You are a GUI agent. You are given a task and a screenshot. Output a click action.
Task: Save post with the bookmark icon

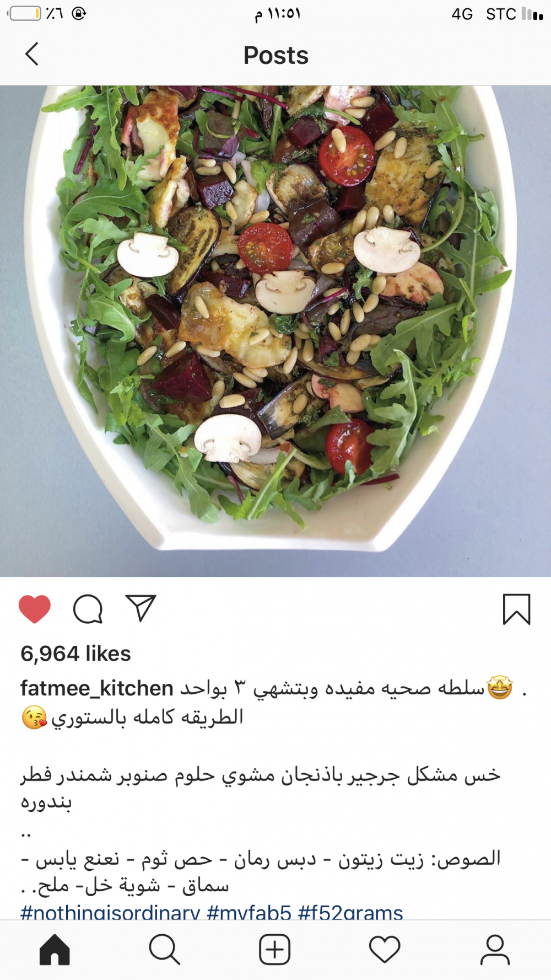tap(516, 609)
